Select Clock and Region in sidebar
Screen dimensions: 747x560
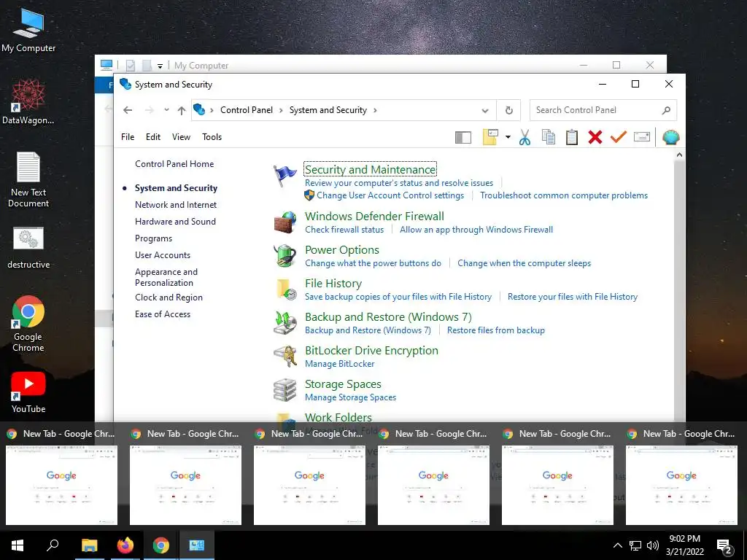pyautogui.click(x=169, y=297)
